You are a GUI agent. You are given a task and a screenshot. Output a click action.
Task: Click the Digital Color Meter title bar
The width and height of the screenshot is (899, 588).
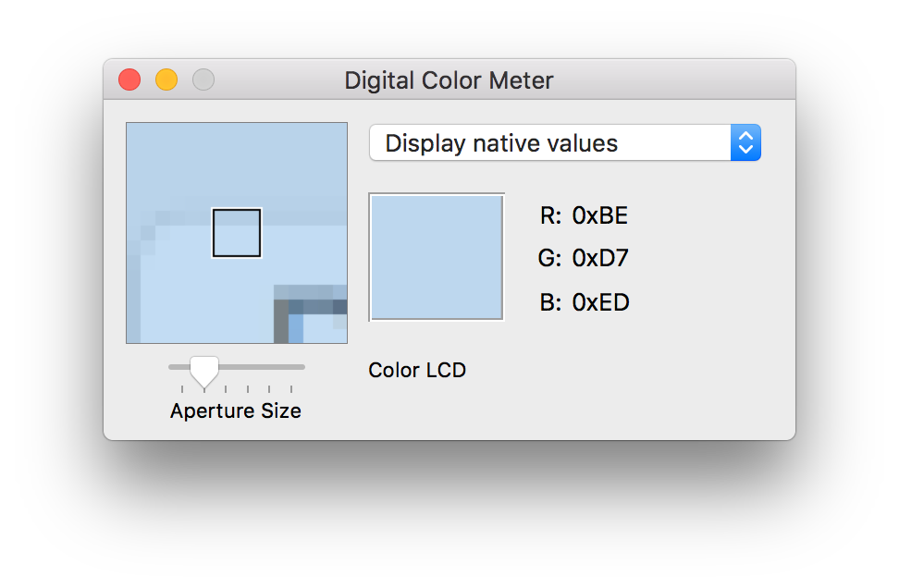[449, 80]
